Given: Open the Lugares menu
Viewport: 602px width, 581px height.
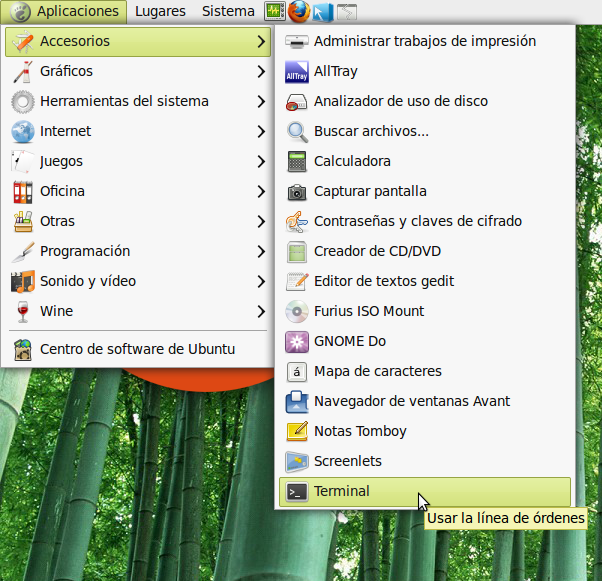Looking at the screenshot, I should pos(160,12).
